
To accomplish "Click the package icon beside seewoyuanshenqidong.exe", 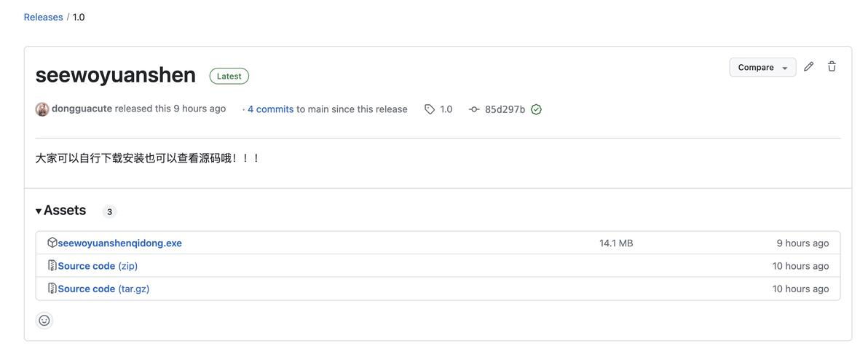I will 52,243.
